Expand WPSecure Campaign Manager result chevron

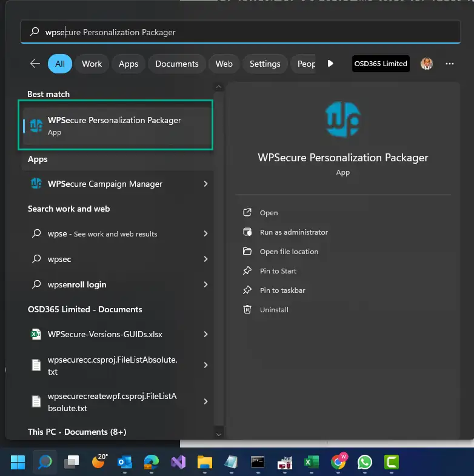[x=205, y=184]
